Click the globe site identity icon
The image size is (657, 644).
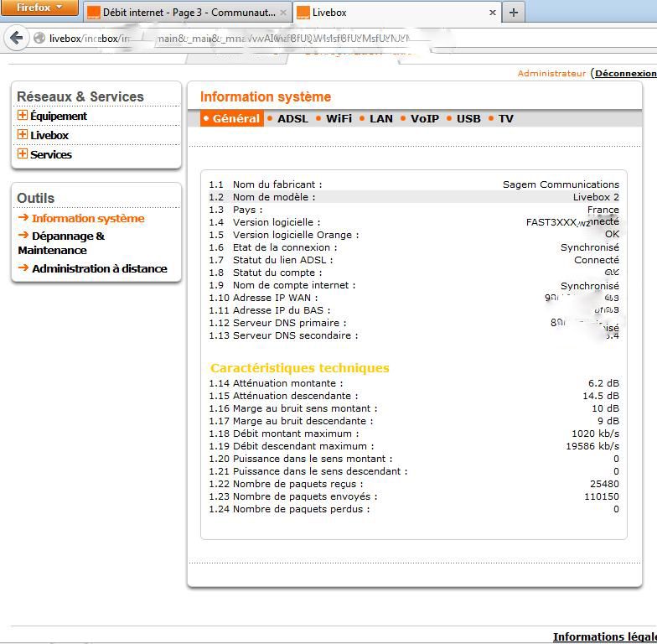coord(39,39)
